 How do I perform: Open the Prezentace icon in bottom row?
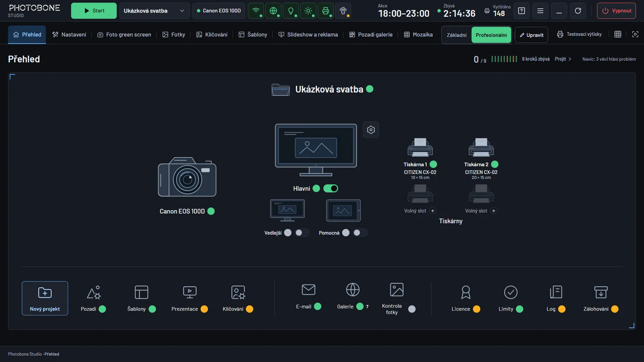(190, 292)
